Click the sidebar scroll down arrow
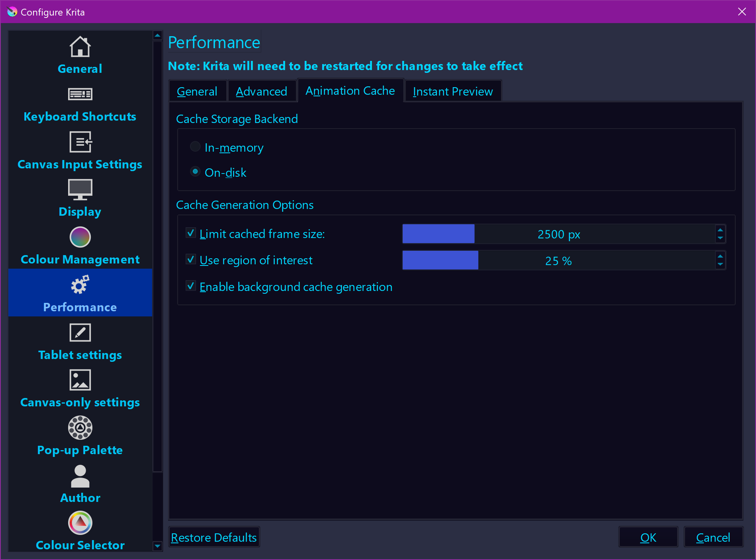The width and height of the screenshot is (756, 560). click(x=157, y=546)
